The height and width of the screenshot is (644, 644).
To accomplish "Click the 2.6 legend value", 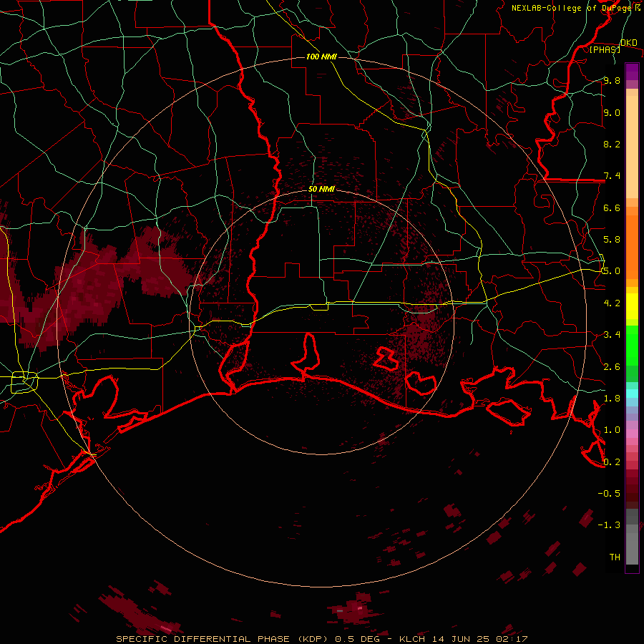I will pyautogui.click(x=612, y=367).
